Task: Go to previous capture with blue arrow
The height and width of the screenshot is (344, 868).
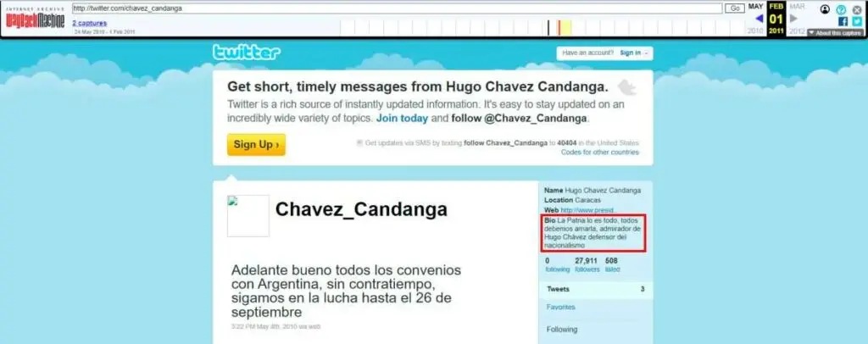Action: 759,19
